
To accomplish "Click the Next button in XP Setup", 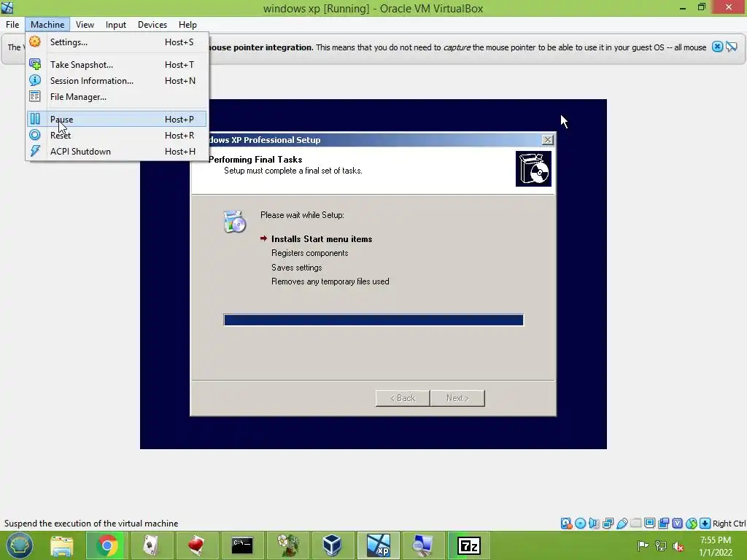I will pos(457,398).
